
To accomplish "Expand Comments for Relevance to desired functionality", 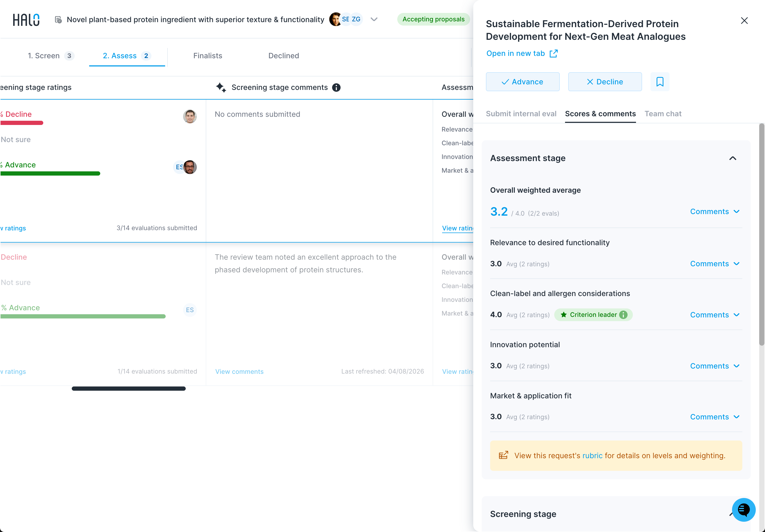I will (x=715, y=264).
